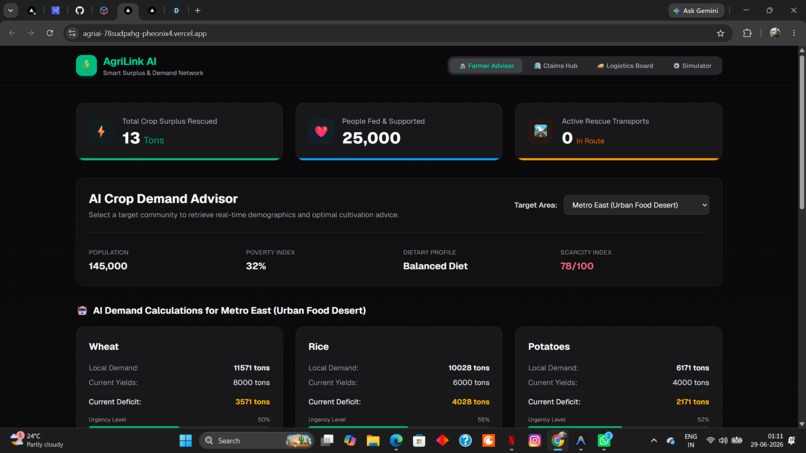Image resolution: width=806 pixels, height=453 pixels.
Task: Click the Potatoes deficit value 2171 tons
Action: [692, 402]
